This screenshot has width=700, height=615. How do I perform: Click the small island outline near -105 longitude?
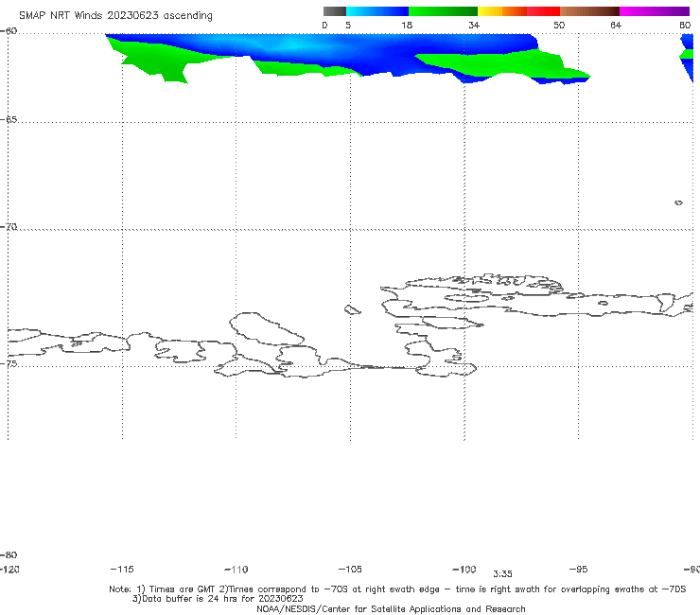352,309
